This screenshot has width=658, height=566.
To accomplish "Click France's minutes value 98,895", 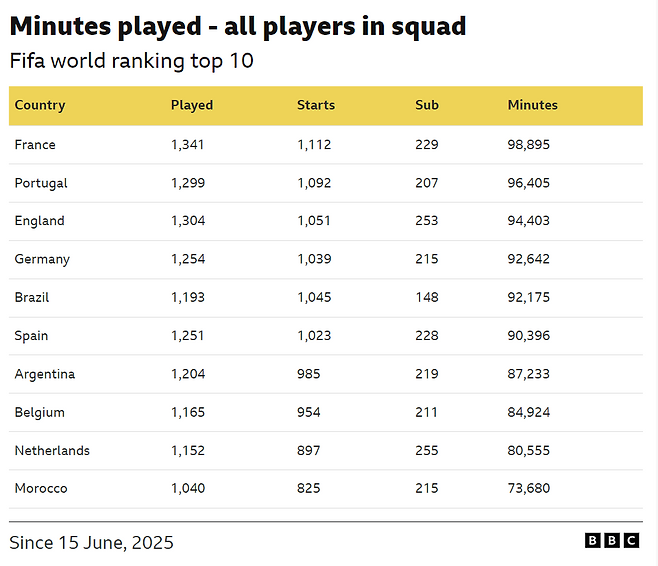I will pos(528,145).
